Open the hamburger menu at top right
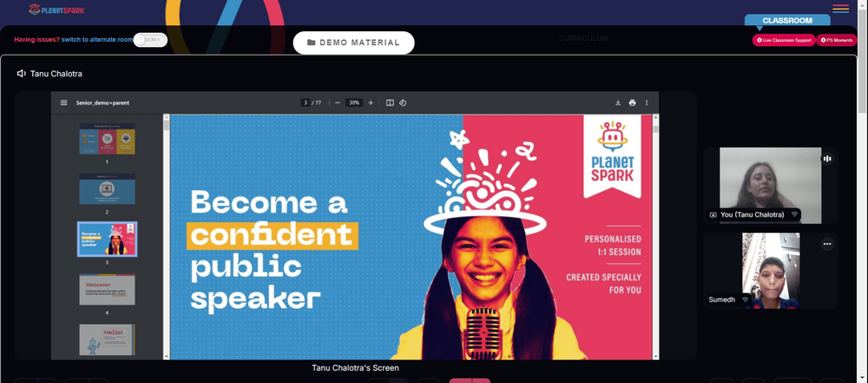 (x=840, y=9)
